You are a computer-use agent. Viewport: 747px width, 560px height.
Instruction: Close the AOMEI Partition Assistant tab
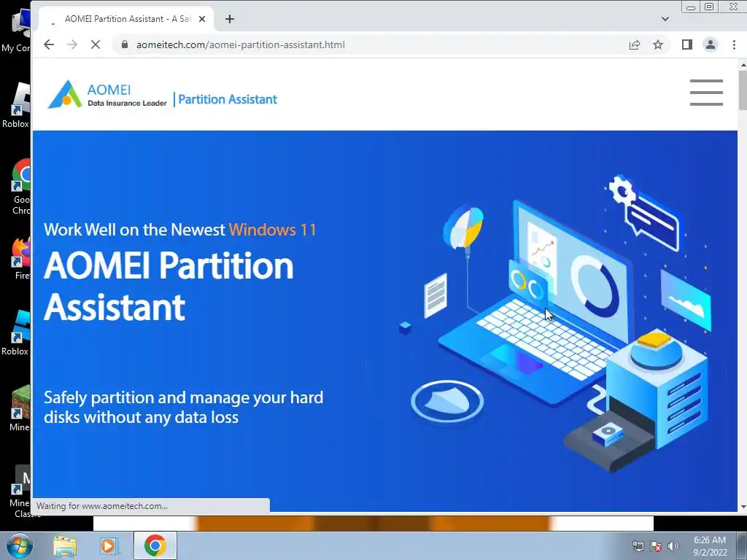[202, 19]
